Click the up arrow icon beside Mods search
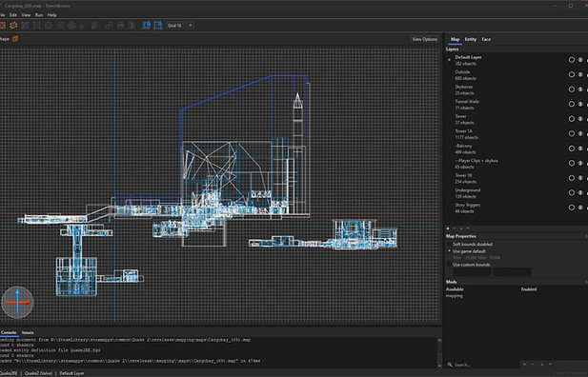Viewport: 588px width, 377px height. click(542, 365)
